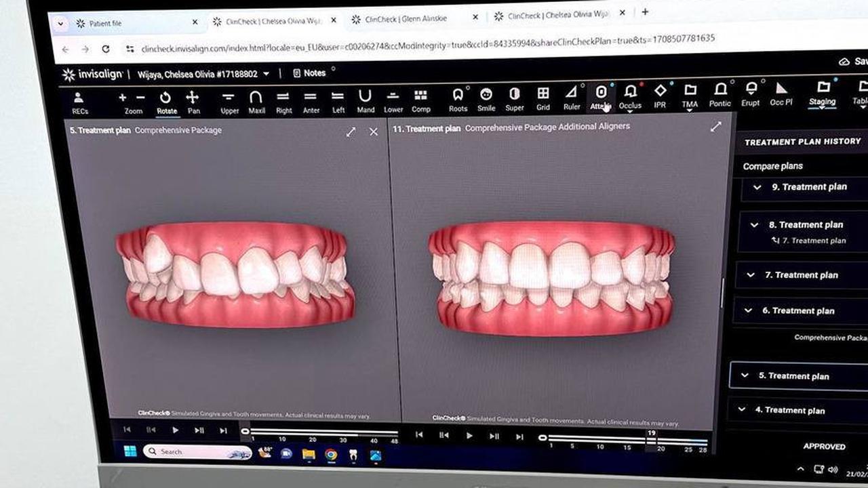Switch to Right side view
868x488 pixels.
[x=283, y=102]
